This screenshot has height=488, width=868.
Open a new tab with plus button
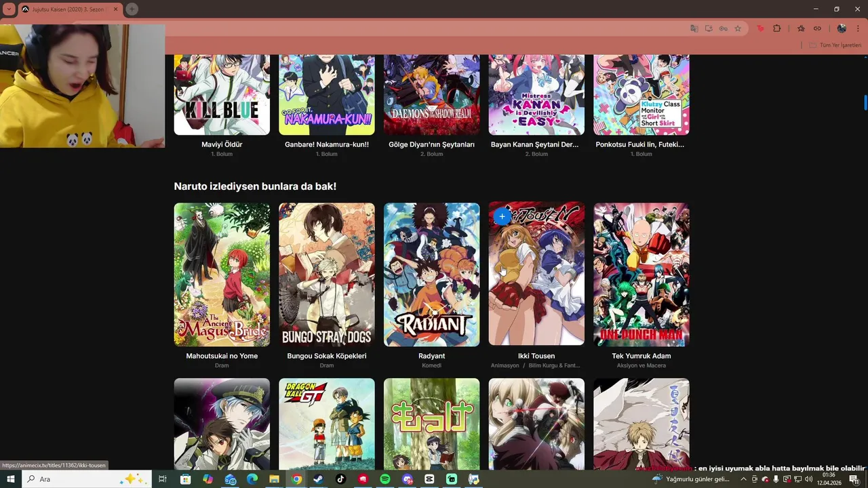[x=132, y=9]
